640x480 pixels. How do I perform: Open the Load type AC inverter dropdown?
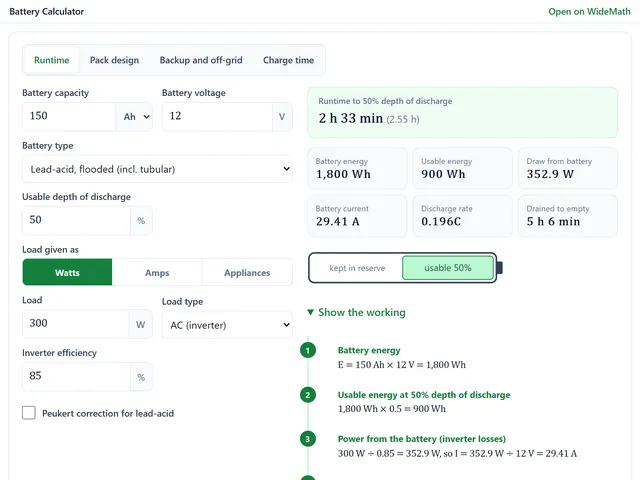pyautogui.click(x=227, y=325)
